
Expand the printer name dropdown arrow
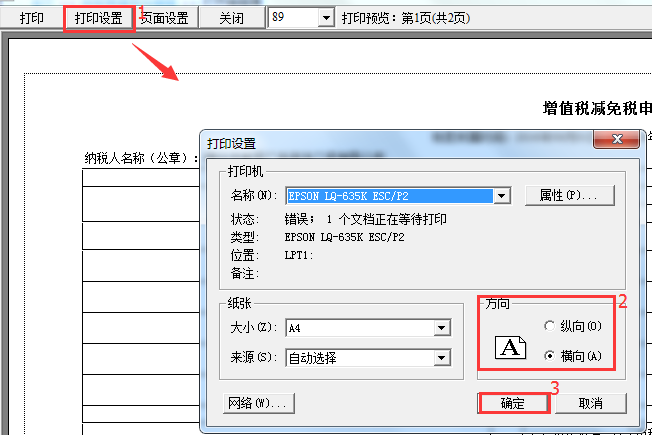coord(501,196)
